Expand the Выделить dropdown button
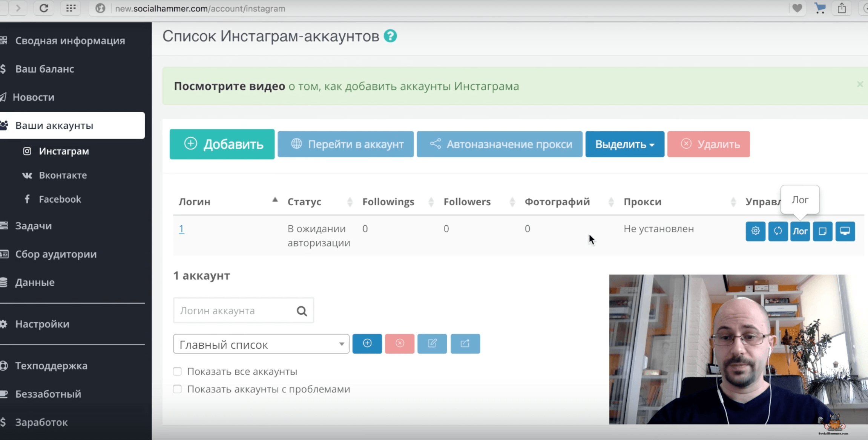The height and width of the screenshot is (440, 868). (x=625, y=144)
